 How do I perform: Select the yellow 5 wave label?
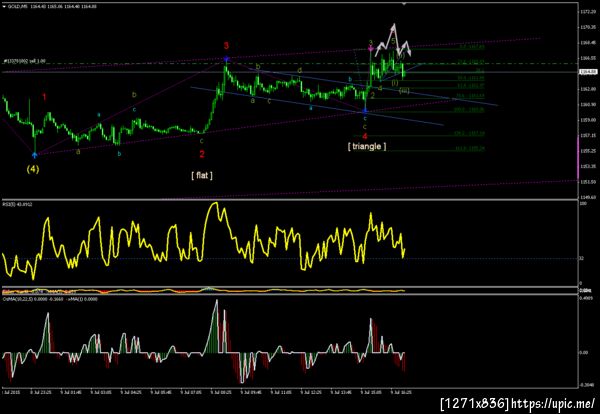[393, 41]
